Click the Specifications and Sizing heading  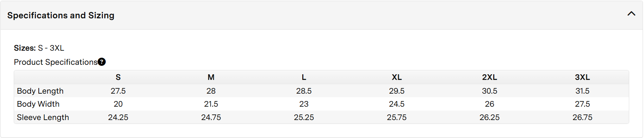61,15
